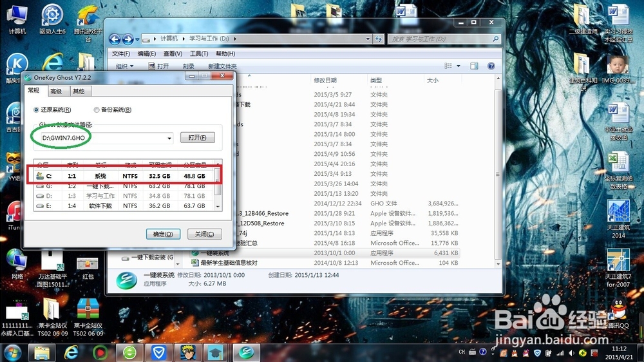644x362 pixels.
Task: Select the C: 系统 partition row
Action: (124, 176)
